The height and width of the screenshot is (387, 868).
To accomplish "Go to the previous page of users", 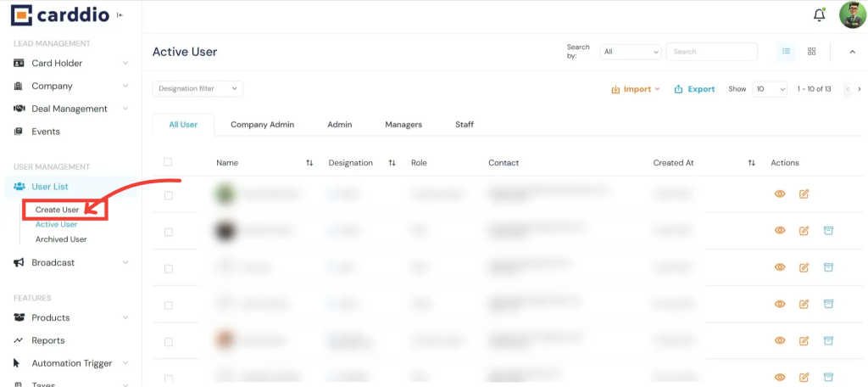I will coord(848,89).
